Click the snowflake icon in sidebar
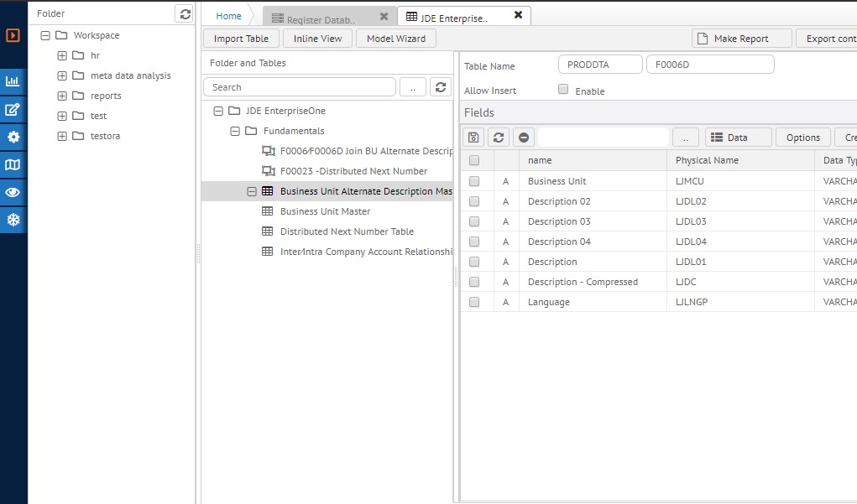The height and width of the screenshot is (504, 857). click(13, 220)
